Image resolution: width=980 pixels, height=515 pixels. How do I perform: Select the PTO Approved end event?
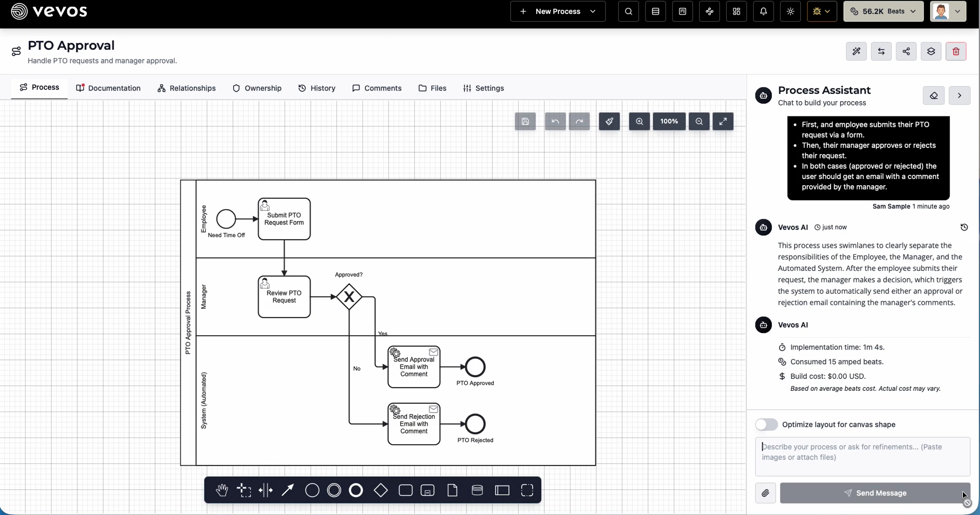(475, 367)
